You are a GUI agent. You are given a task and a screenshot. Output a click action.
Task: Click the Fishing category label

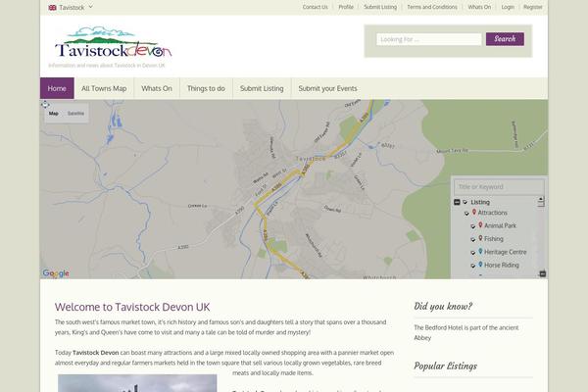point(494,239)
